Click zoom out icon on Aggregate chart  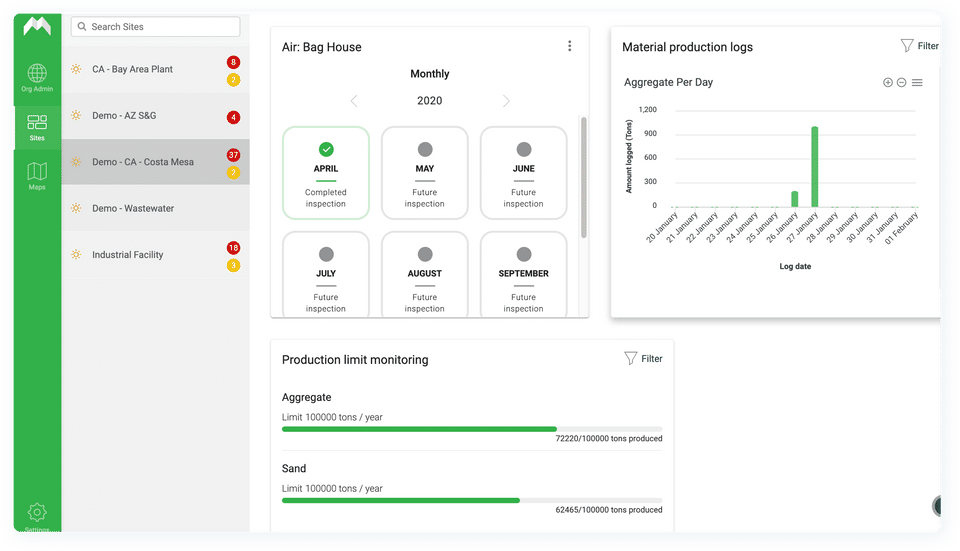click(901, 83)
